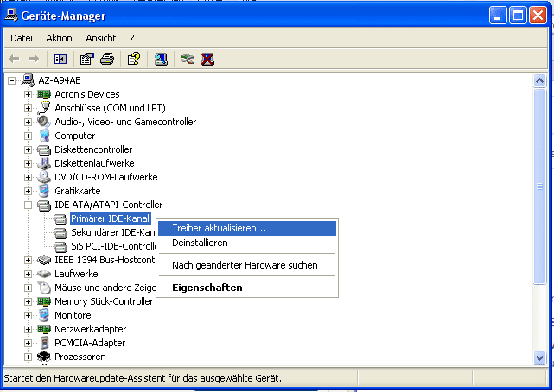The width and height of the screenshot is (554, 392).
Task: Expand the Computer node
Action: click(x=28, y=136)
